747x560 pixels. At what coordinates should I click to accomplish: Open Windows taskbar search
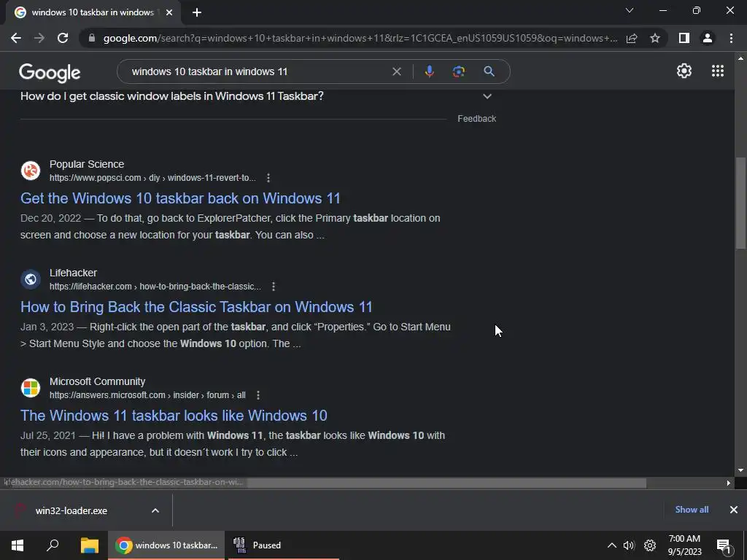pos(53,545)
